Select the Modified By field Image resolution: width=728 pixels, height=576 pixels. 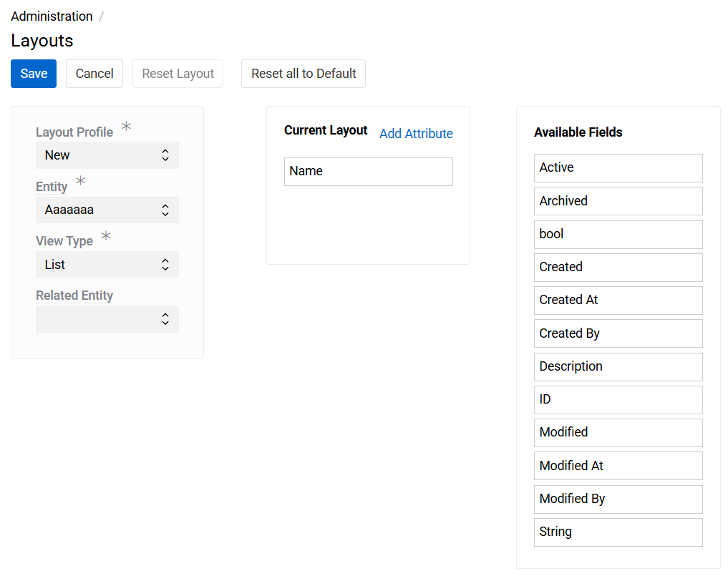(618, 499)
